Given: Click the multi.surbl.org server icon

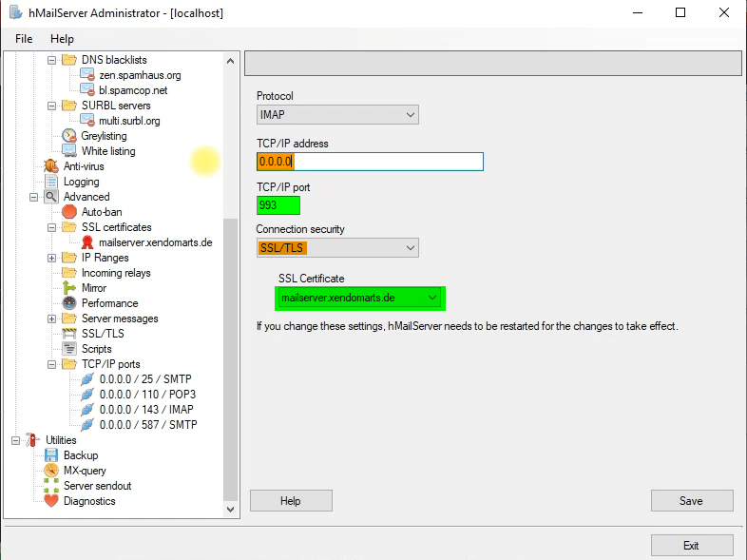Looking at the screenshot, I should point(87,121).
